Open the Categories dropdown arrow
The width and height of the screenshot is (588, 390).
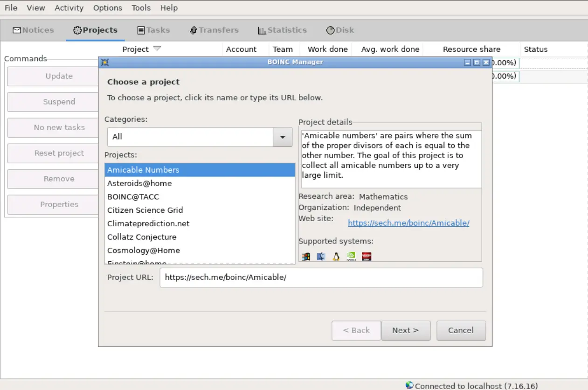(282, 137)
